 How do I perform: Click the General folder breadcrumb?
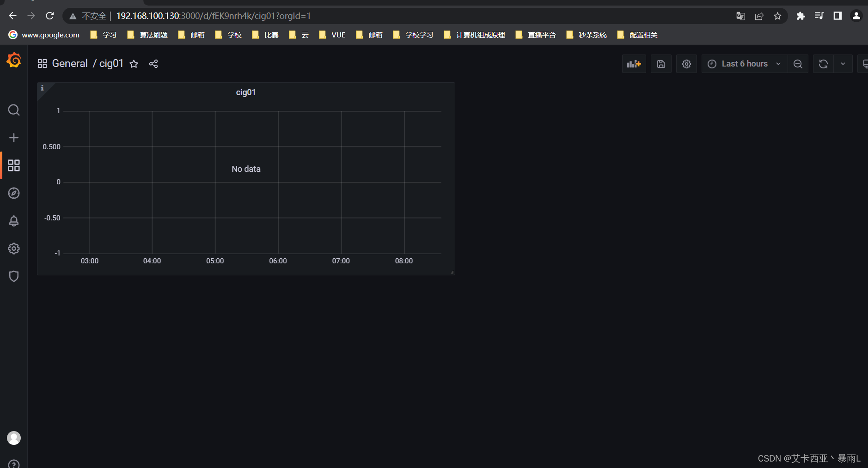(x=70, y=63)
